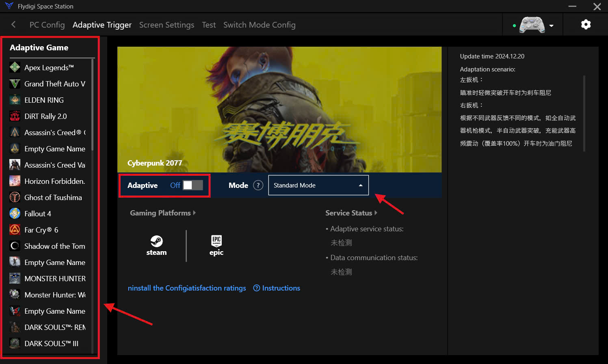Click the adaptation scenario text scrollbar
The width and height of the screenshot is (608, 364).
pos(584,114)
